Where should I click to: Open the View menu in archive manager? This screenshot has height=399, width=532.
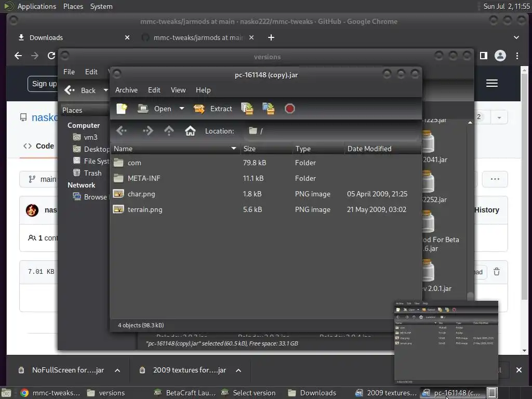pos(178,90)
